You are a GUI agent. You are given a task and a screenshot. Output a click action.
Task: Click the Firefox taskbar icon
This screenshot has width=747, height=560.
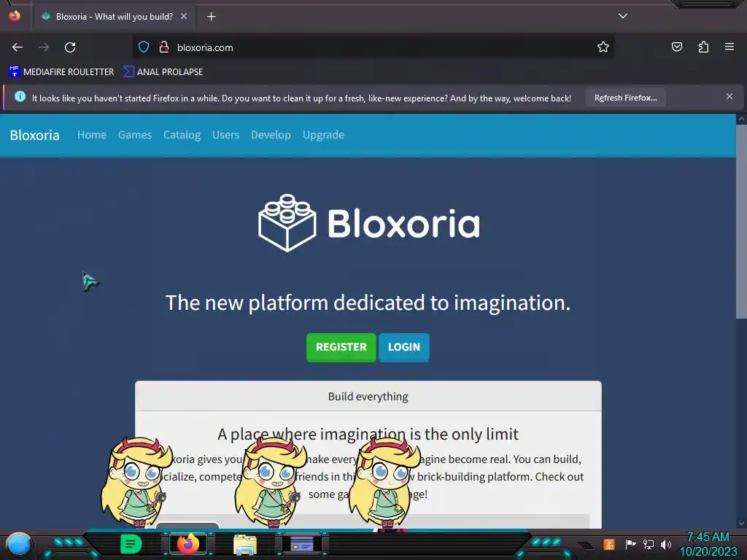coord(187,544)
